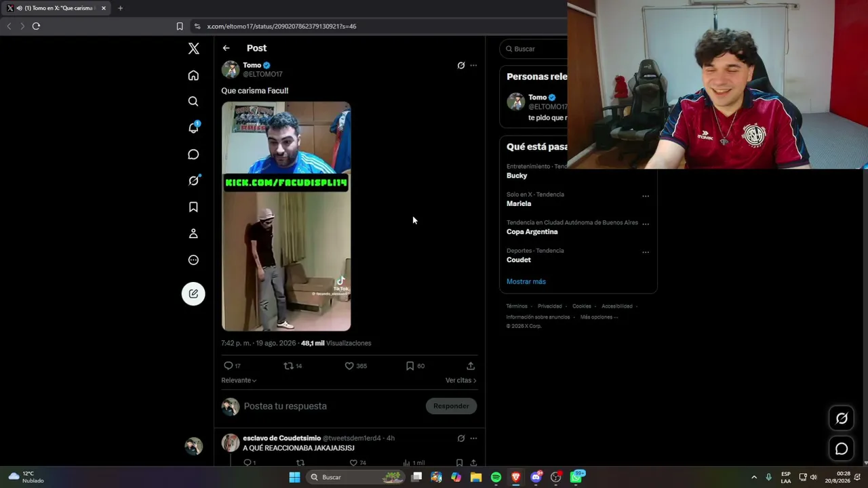Click the taskbar Buscar search box
Viewport: 868px width, 488px height.
tap(355, 477)
